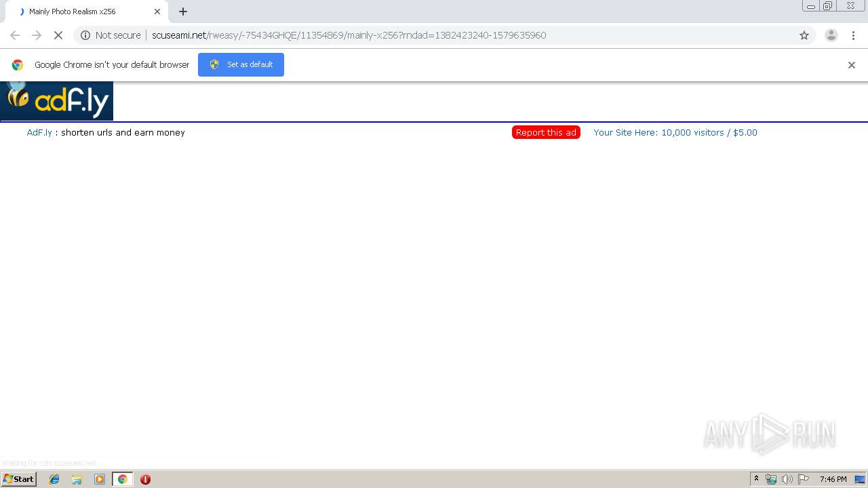Switch to Chrome in taskbar
The image size is (868, 488).
tap(123, 479)
